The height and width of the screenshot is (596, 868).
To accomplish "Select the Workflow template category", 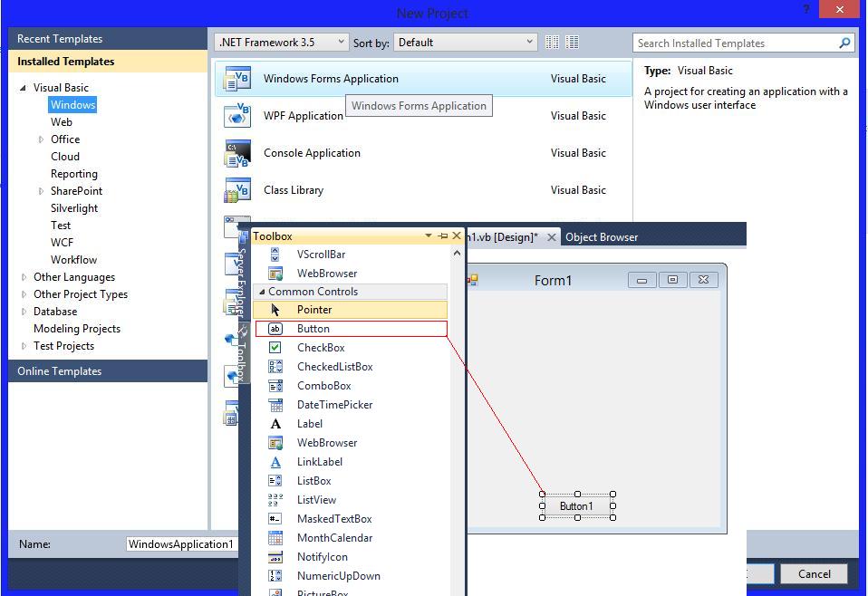I will 73,260.
